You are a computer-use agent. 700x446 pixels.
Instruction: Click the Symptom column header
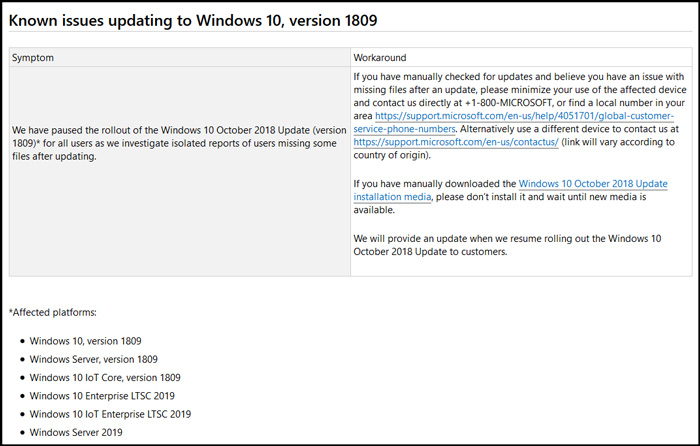pyautogui.click(x=33, y=58)
